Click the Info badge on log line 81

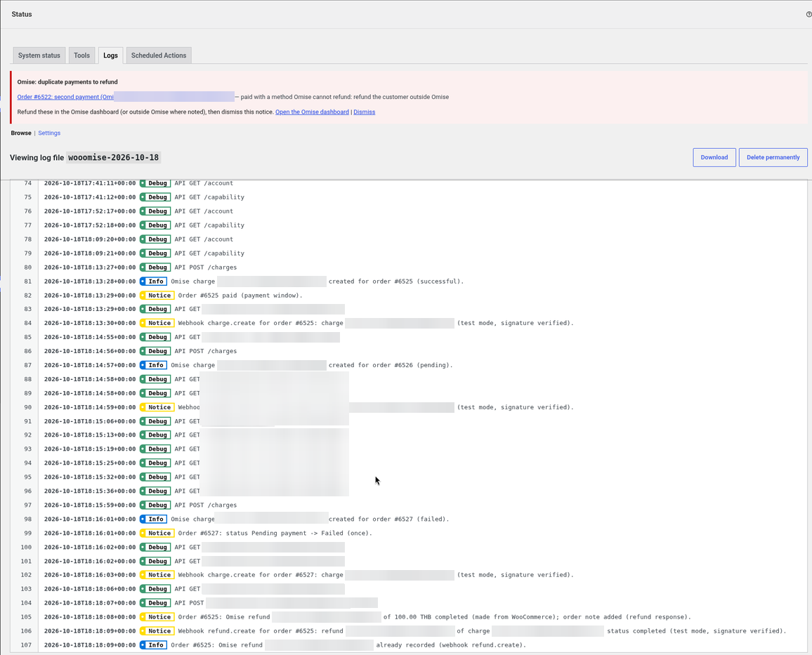(x=153, y=282)
